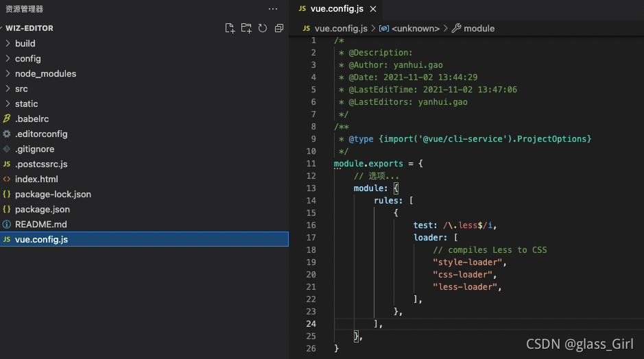
Task: Click the git icon beside .gitignore
Action: click(7, 149)
